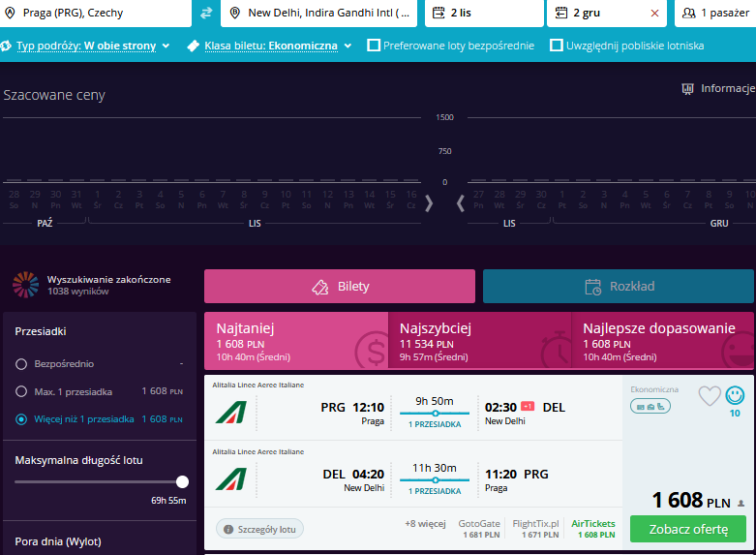Click the 1038 wyników text

pyautogui.click(x=78, y=291)
